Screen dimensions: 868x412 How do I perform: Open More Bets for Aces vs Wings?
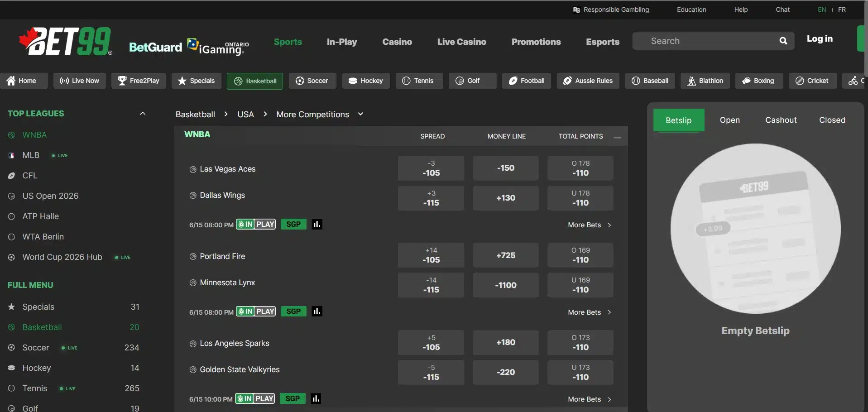(590, 225)
